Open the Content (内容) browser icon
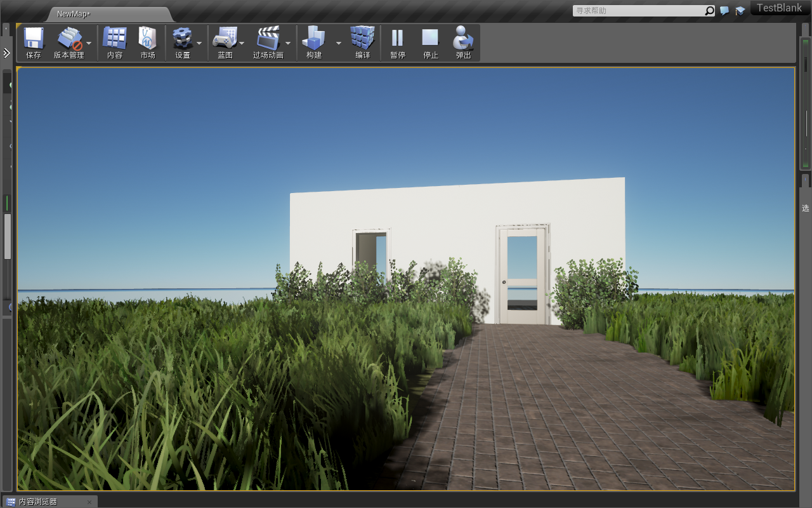This screenshot has width=812, height=508. coord(115,39)
